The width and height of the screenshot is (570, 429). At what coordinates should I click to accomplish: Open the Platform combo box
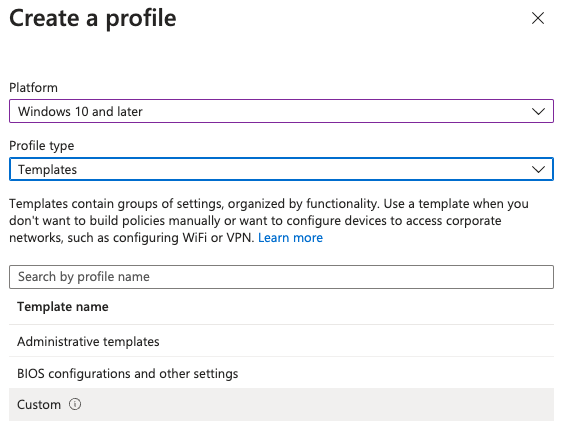click(281, 111)
